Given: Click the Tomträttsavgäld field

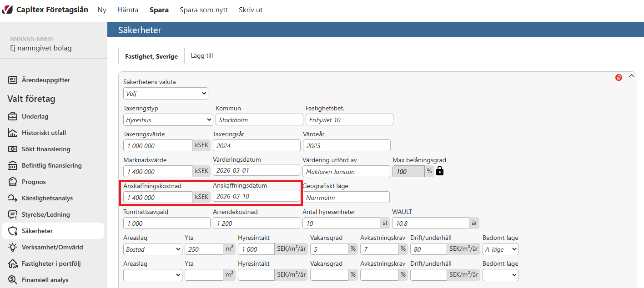Looking at the screenshot, I should point(167,223).
